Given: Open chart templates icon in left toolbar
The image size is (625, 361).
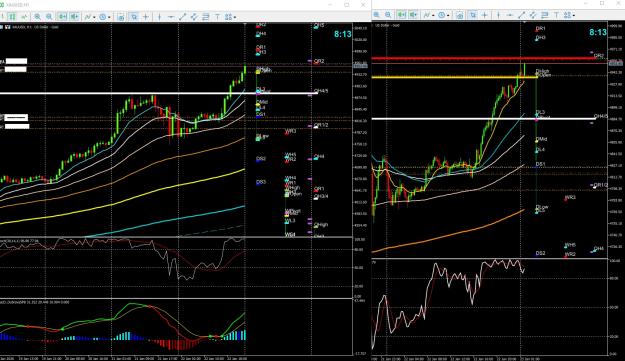Looking at the screenshot, I should tap(121, 17).
